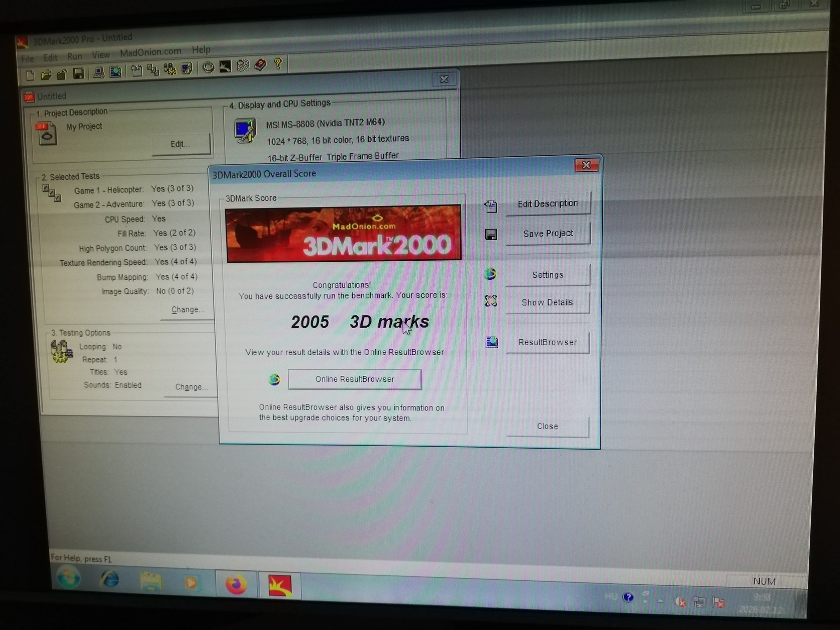840x630 pixels.
Task: Open the Run menu
Action: 74,56
